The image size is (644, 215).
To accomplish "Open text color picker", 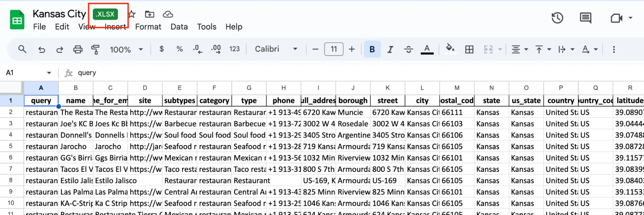I will tap(427, 49).
